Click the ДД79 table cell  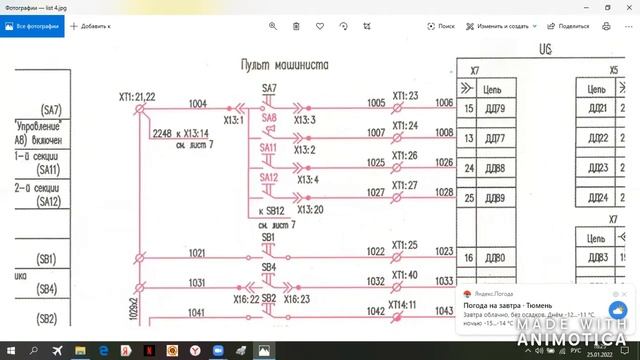495,109
